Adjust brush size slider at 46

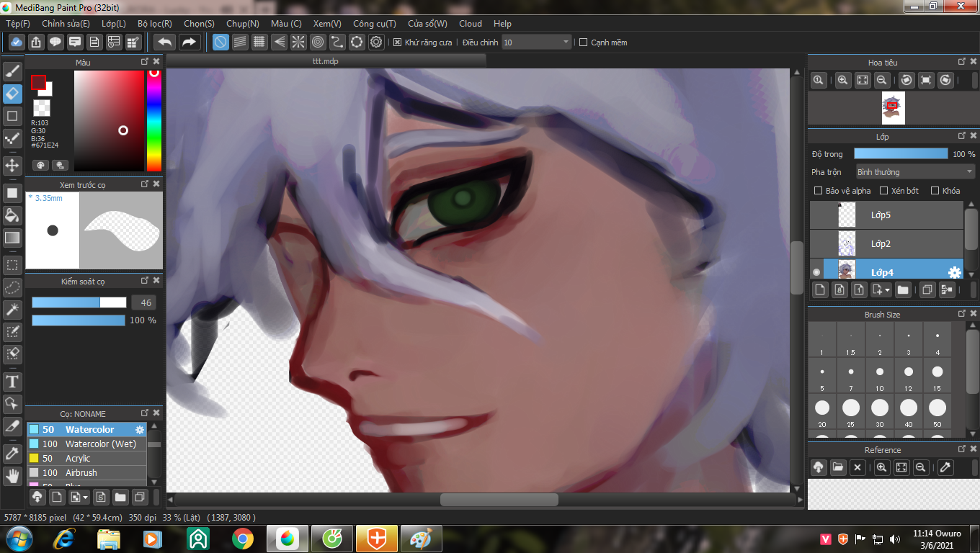(x=79, y=302)
